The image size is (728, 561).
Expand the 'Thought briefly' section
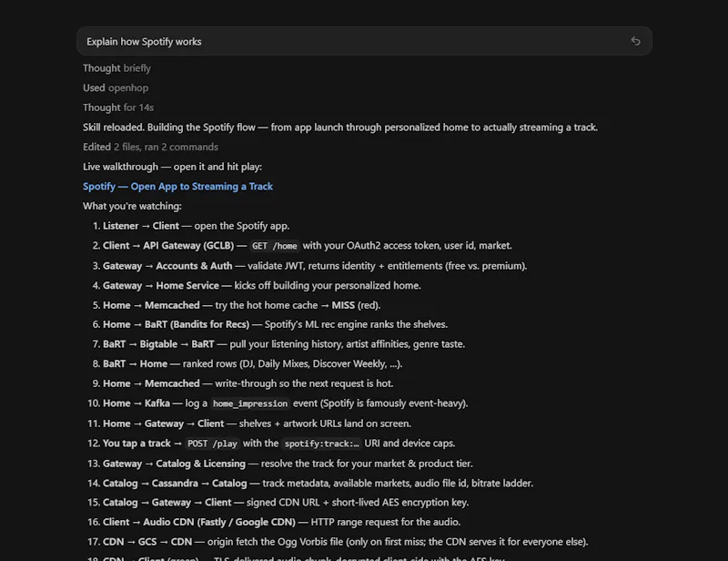pos(116,68)
